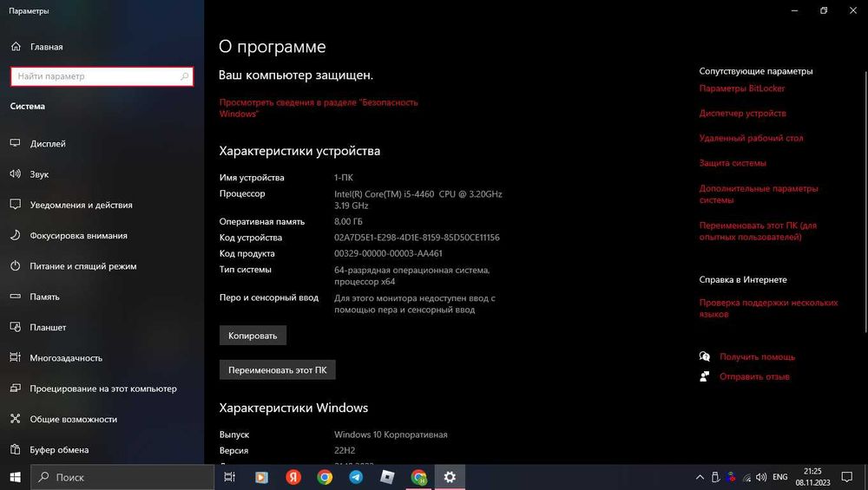The height and width of the screenshot is (490, 868).
Task: Open the notification action center icon
Action: (x=847, y=477)
